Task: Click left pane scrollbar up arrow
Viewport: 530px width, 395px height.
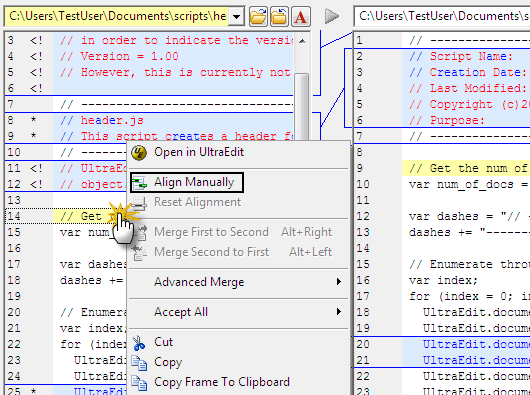Action: click(x=302, y=41)
